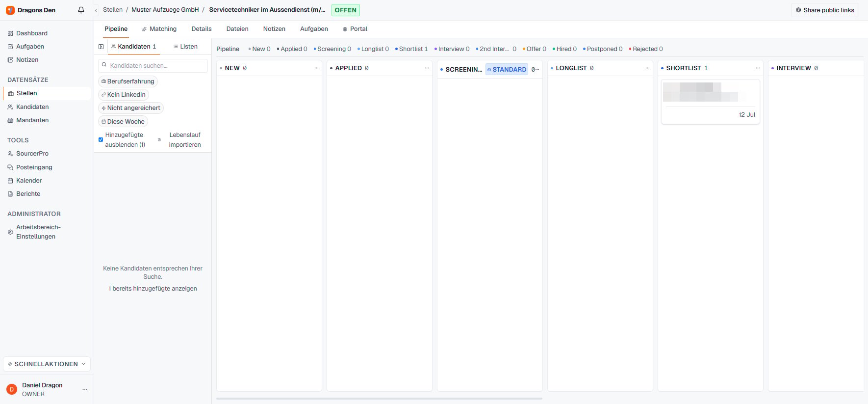The image size is (868, 404).
Task: Jump to Offer 0 stage in pipeline bar
Action: (535, 49)
